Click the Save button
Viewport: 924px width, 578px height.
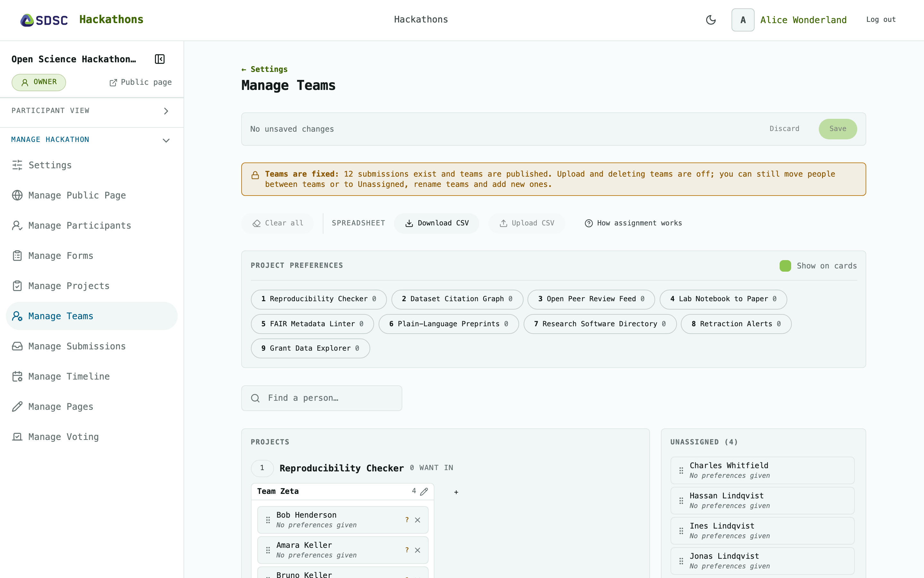point(837,129)
